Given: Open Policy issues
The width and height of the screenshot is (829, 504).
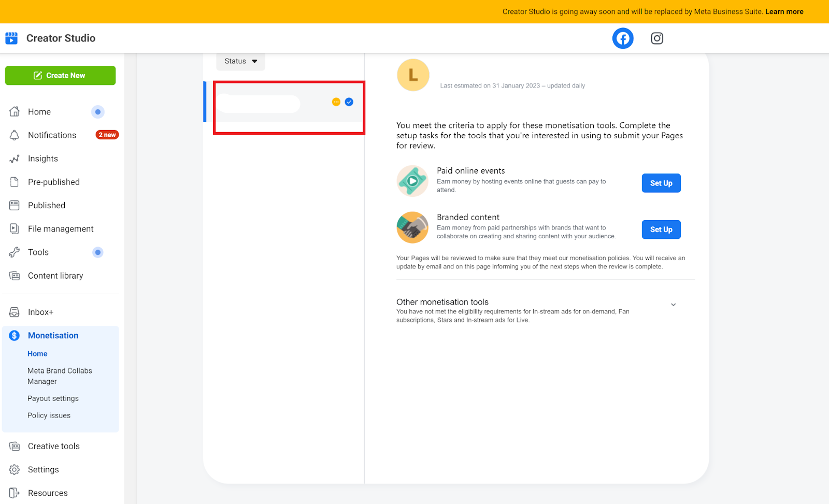Looking at the screenshot, I should tap(49, 415).
